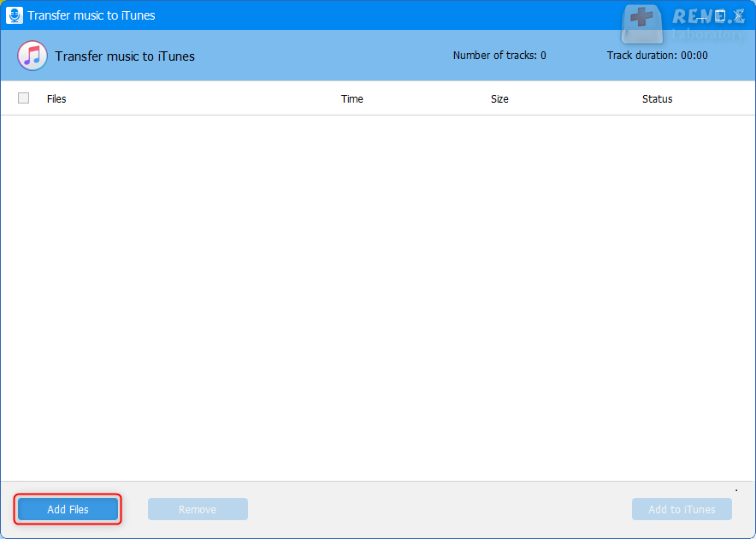Viewport: 756px width, 539px height.
Task: Click the Status column header
Action: (x=657, y=99)
